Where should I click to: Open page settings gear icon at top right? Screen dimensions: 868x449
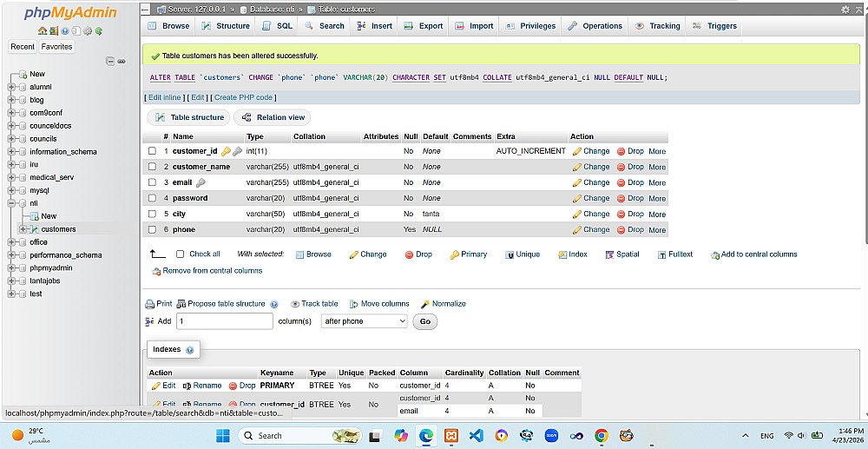tap(845, 10)
